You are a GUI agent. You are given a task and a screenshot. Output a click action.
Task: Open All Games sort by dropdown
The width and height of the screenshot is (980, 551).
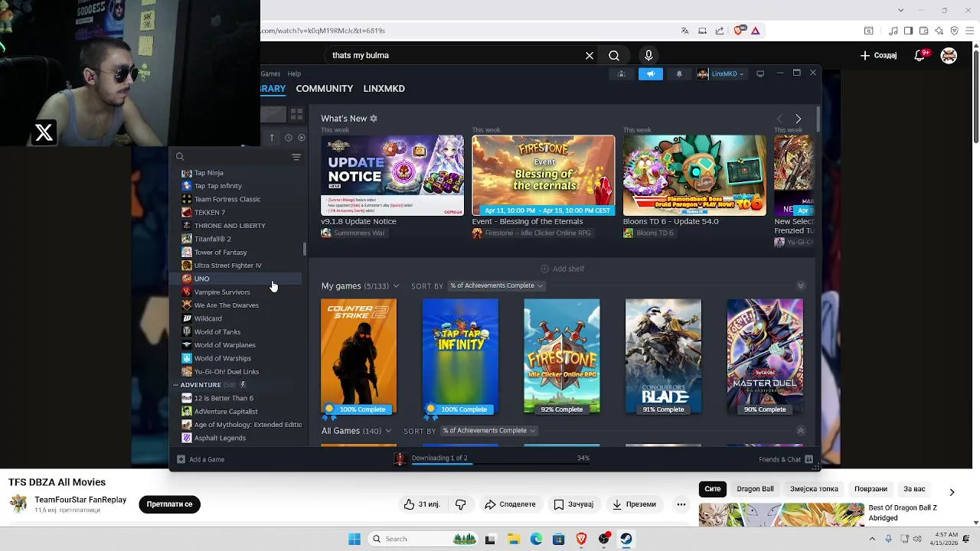click(488, 431)
